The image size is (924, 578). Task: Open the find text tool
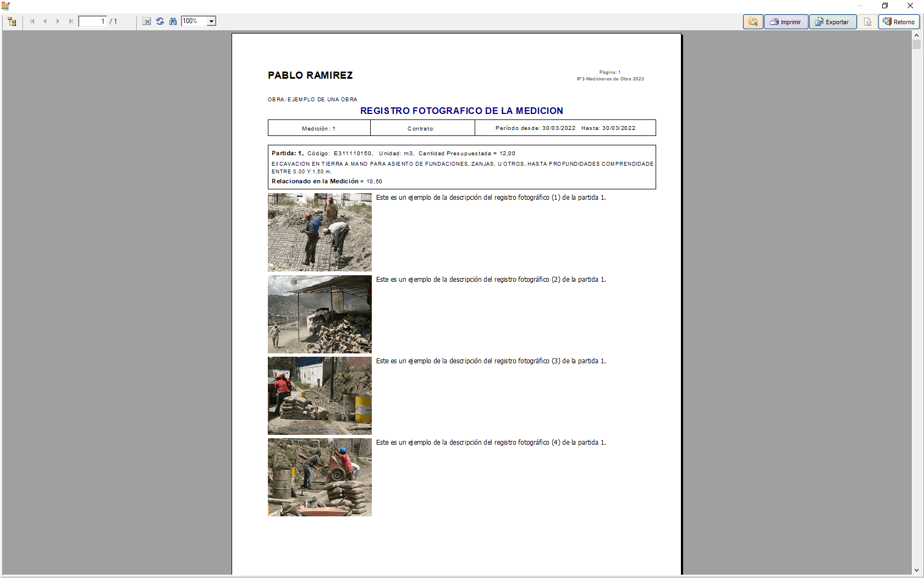173,21
